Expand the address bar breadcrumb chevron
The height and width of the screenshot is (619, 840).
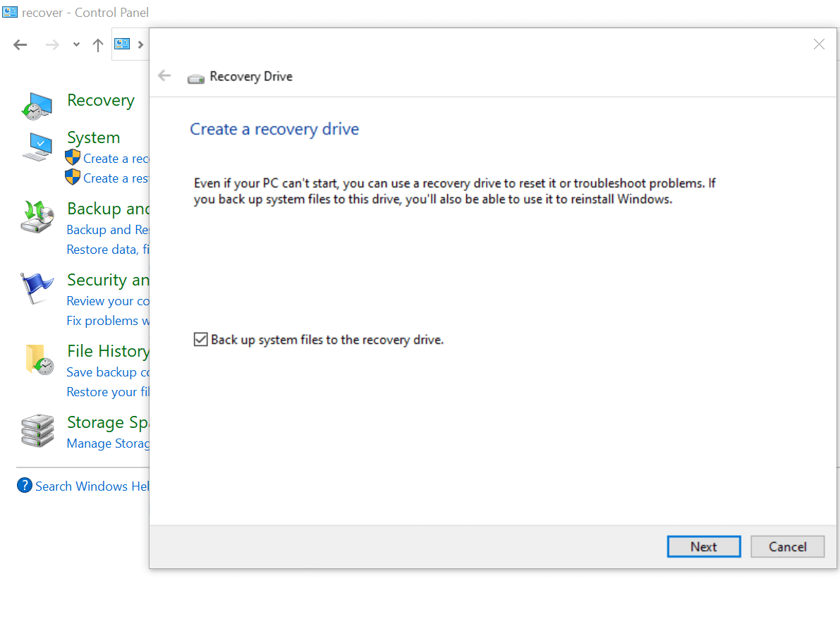[x=141, y=44]
